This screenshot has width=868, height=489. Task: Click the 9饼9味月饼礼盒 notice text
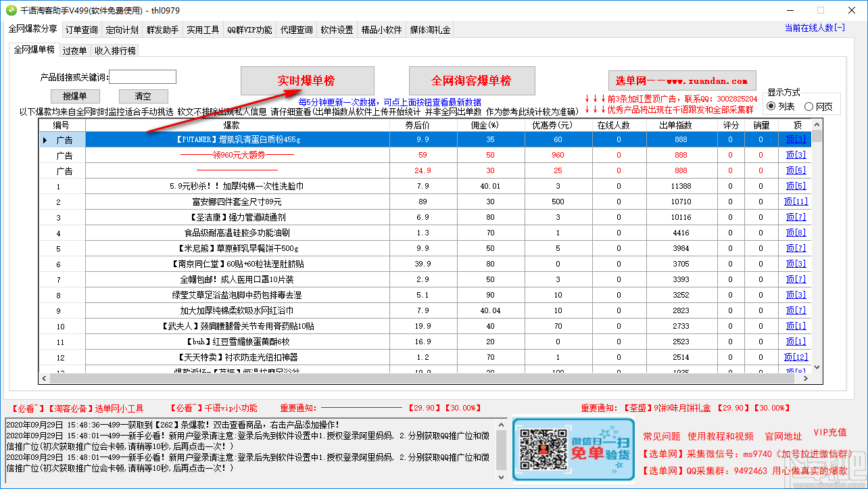pyautogui.click(x=688, y=409)
